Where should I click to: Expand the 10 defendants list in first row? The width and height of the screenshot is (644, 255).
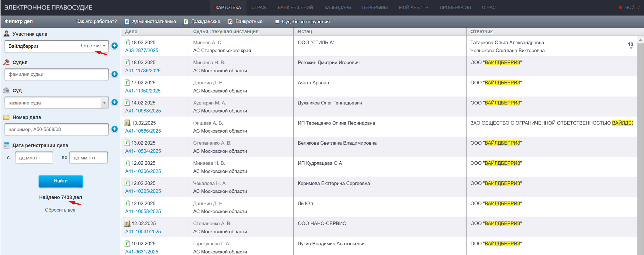(x=630, y=45)
